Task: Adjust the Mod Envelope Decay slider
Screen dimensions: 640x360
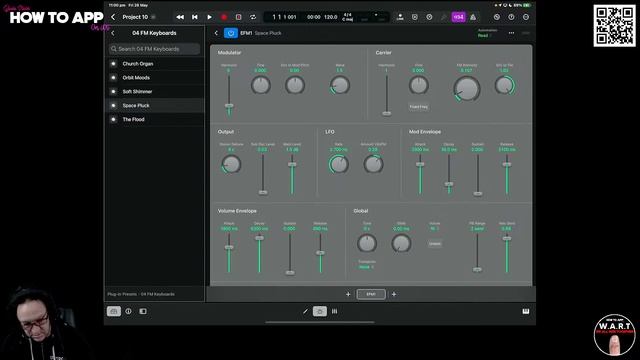Action: point(449,184)
